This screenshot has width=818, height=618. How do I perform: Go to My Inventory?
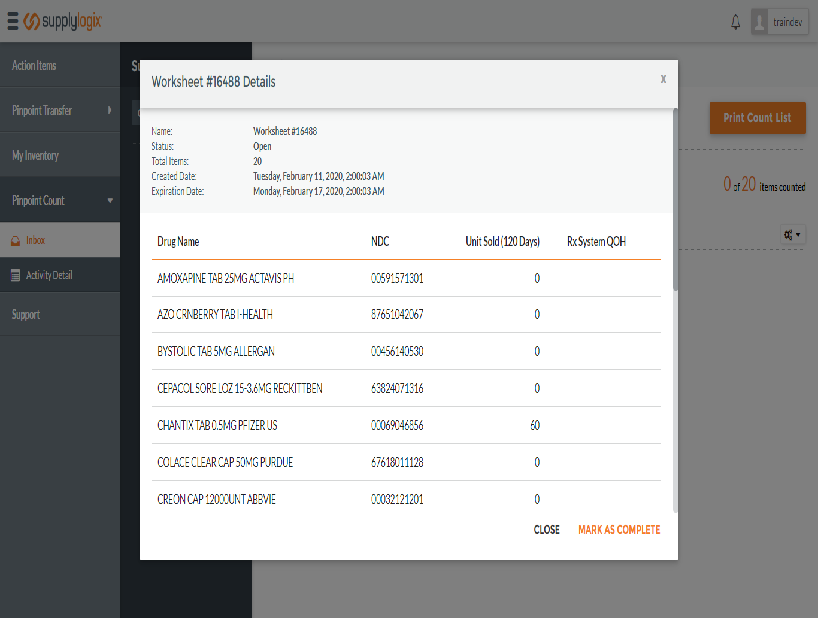(x=35, y=156)
